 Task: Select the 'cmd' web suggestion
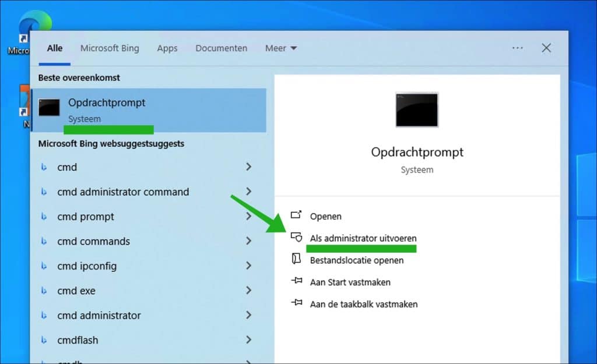[149, 167]
